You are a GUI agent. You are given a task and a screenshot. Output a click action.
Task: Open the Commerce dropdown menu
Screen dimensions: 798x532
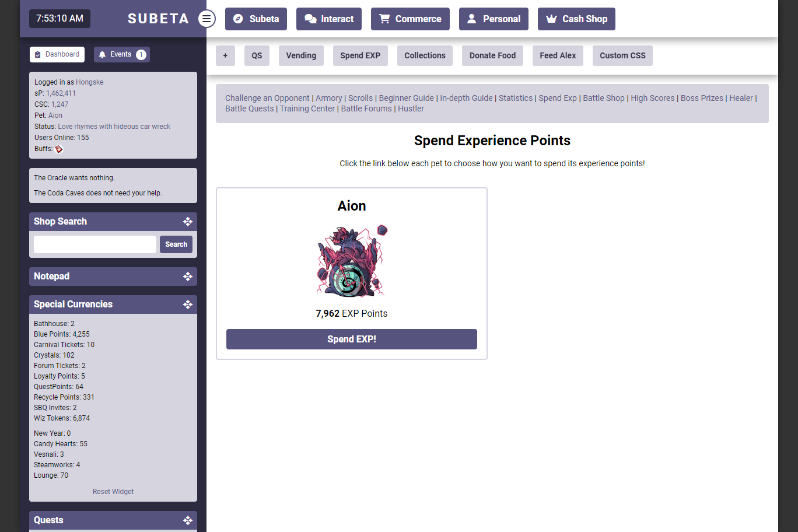tap(410, 19)
